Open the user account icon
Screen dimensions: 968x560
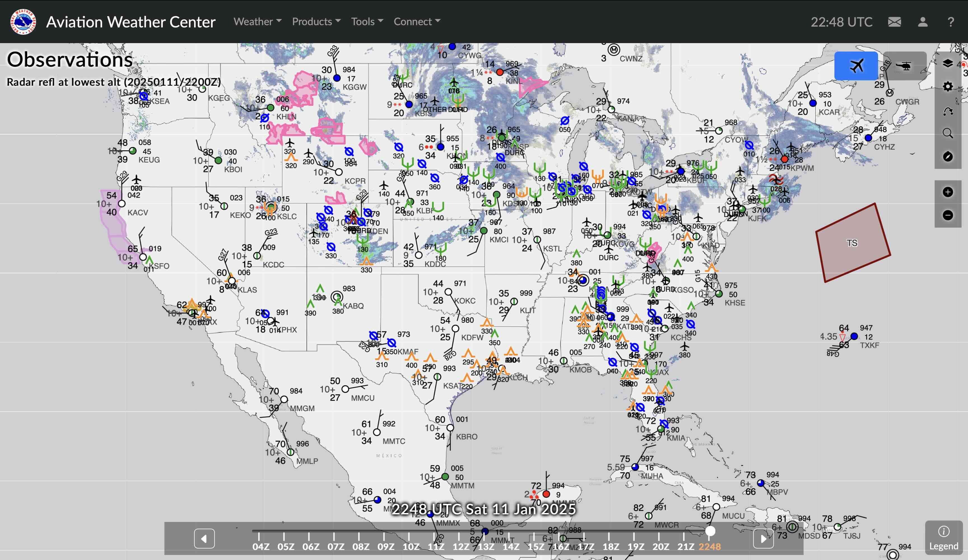point(923,22)
